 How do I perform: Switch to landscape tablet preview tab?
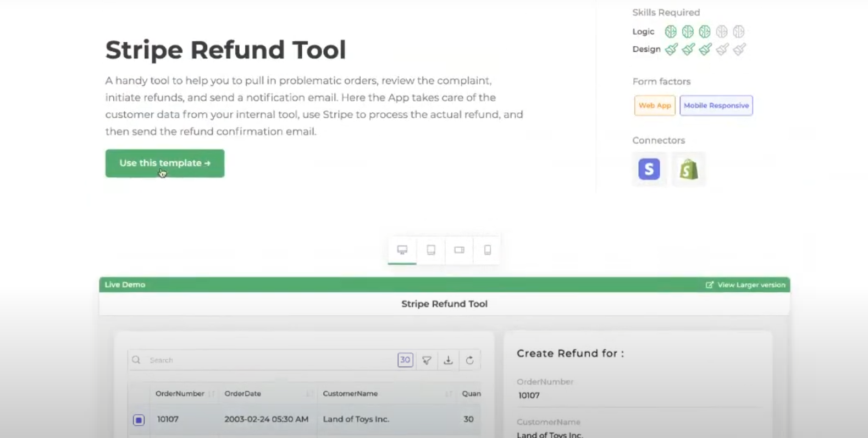click(x=459, y=250)
